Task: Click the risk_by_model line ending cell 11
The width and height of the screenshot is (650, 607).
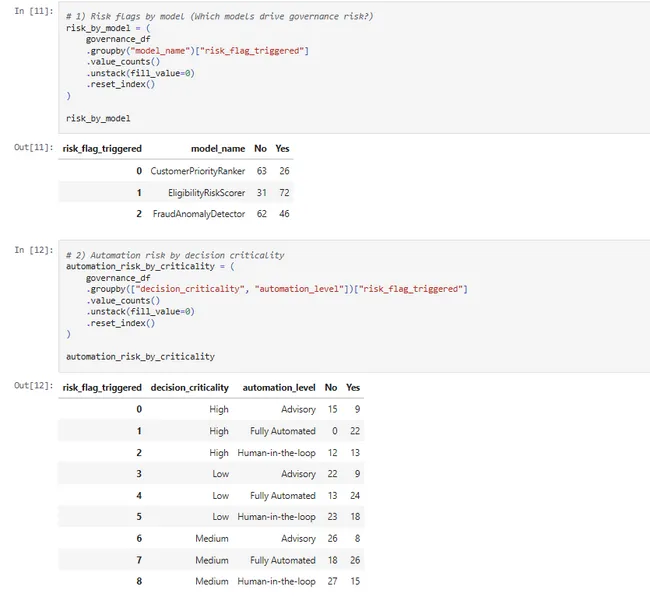Action: click(x=96, y=118)
